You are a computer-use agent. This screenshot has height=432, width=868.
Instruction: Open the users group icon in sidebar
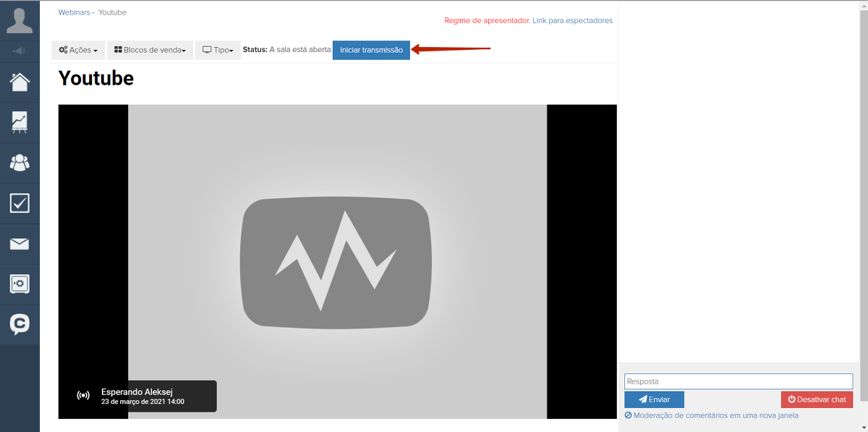[20, 163]
